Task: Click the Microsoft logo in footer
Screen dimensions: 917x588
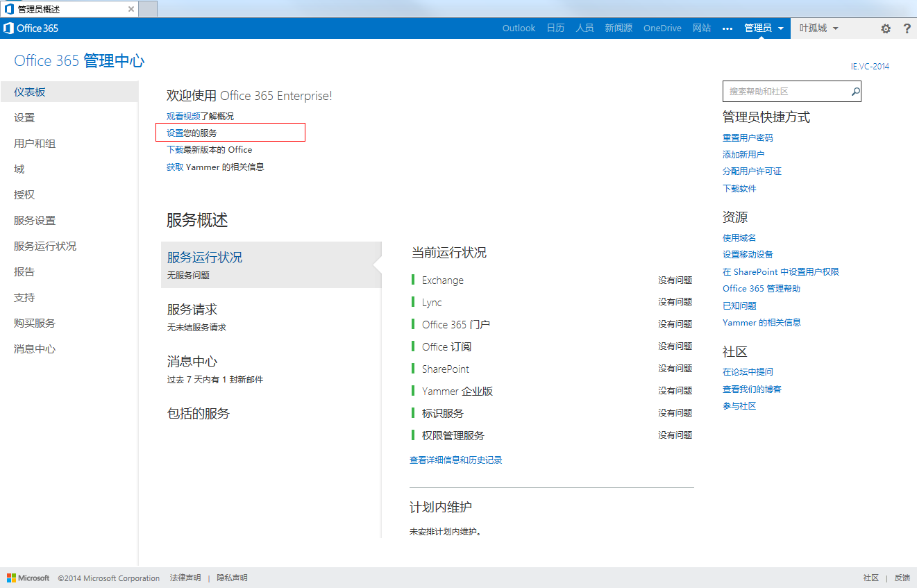Action: (28, 578)
